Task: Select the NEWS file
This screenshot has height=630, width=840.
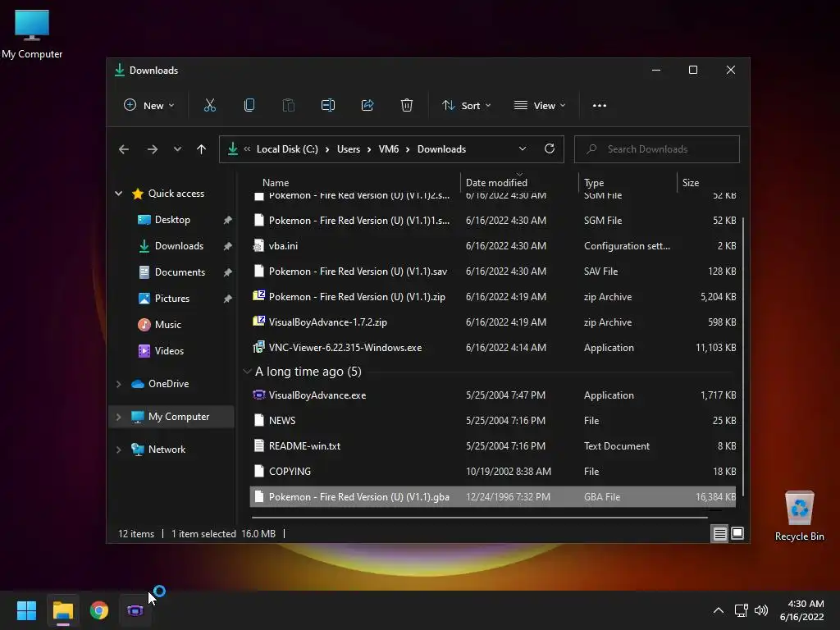Action: [493, 421]
